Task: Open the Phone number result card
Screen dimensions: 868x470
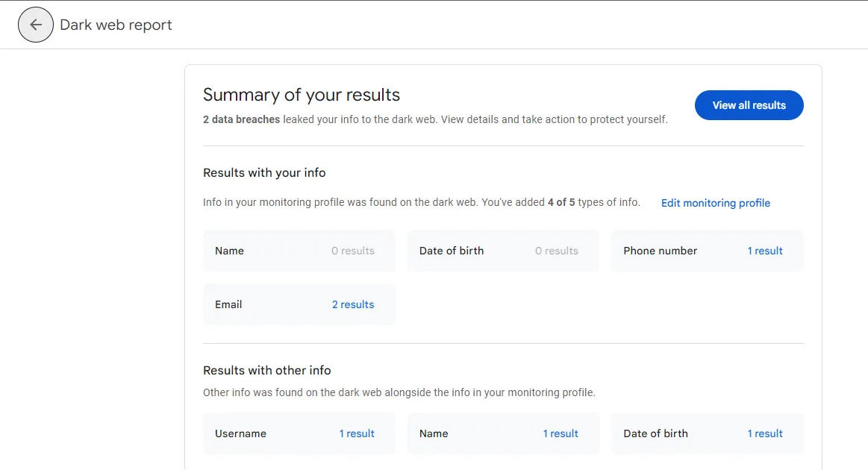Action: (x=707, y=251)
